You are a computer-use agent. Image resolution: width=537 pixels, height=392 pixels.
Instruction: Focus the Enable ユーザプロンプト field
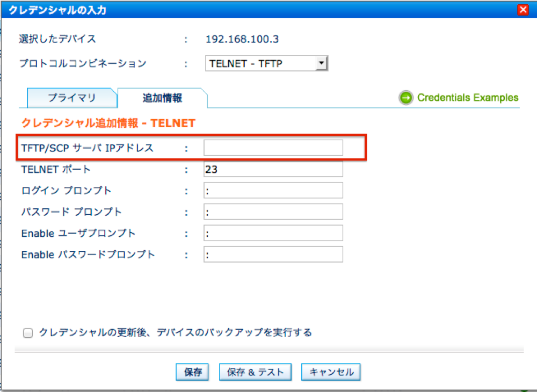click(273, 233)
